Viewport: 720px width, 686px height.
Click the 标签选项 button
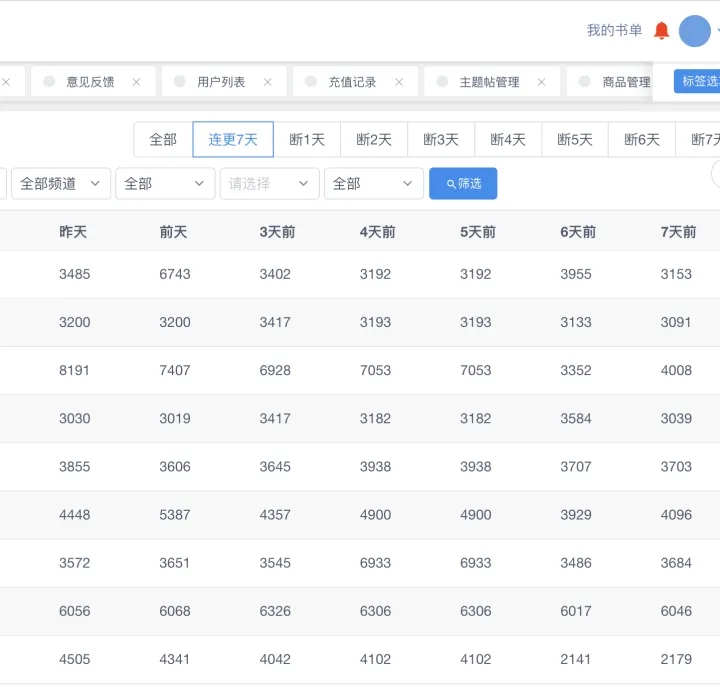(x=698, y=81)
